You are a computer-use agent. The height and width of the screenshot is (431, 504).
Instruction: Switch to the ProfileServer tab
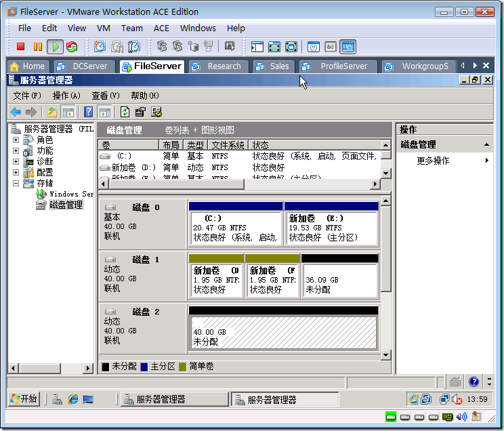point(338,66)
